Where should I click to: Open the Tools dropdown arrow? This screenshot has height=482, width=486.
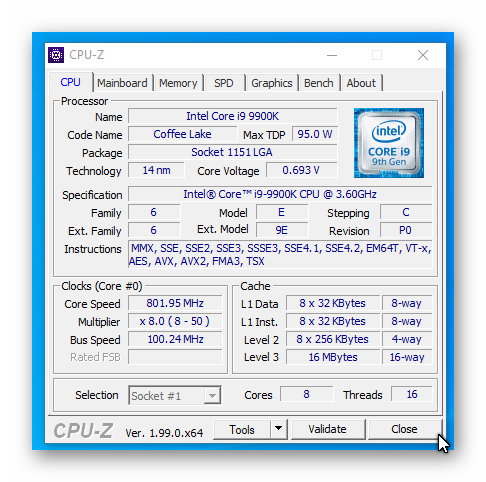278,429
